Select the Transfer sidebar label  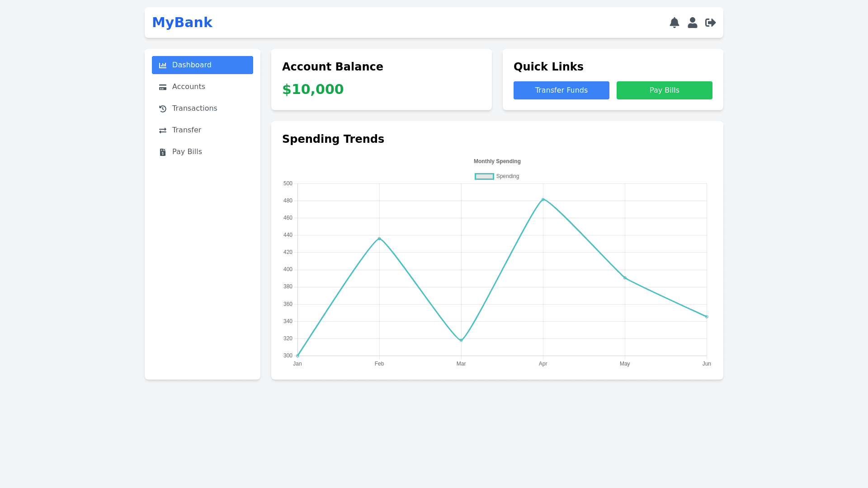click(187, 130)
